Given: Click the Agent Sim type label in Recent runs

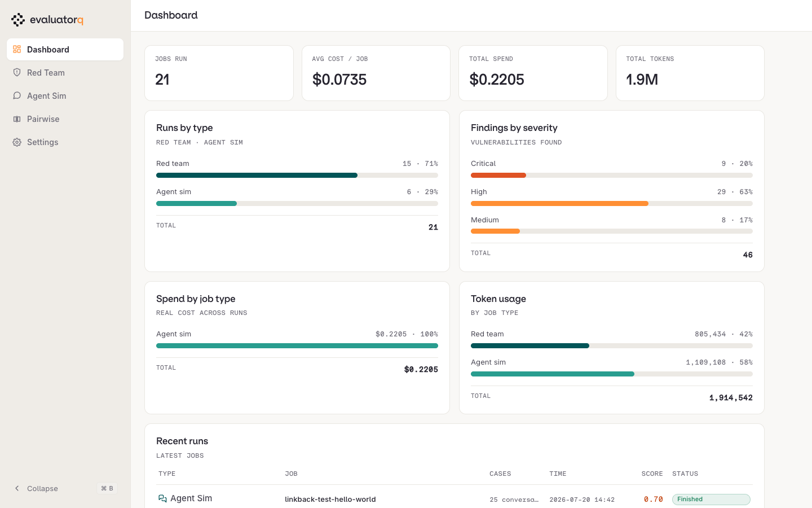Looking at the screenshot, I should point(191,498).
